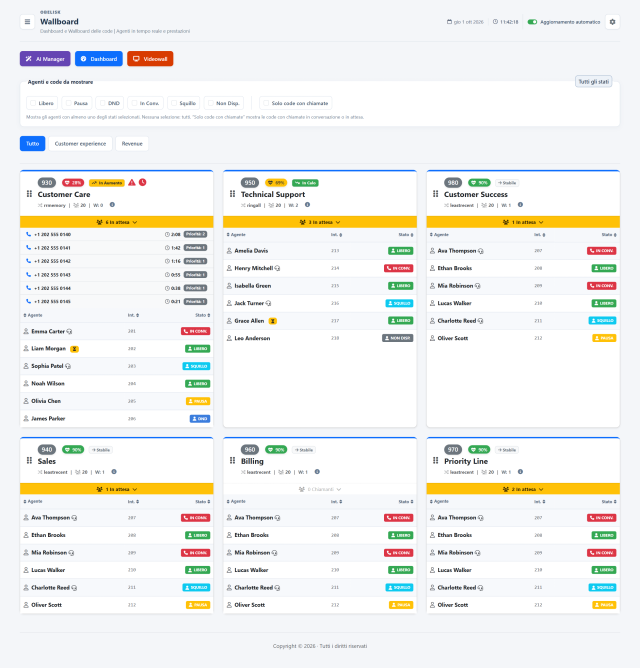Expand the 1 in attesa bar in Customer Success

pos(523,222)
